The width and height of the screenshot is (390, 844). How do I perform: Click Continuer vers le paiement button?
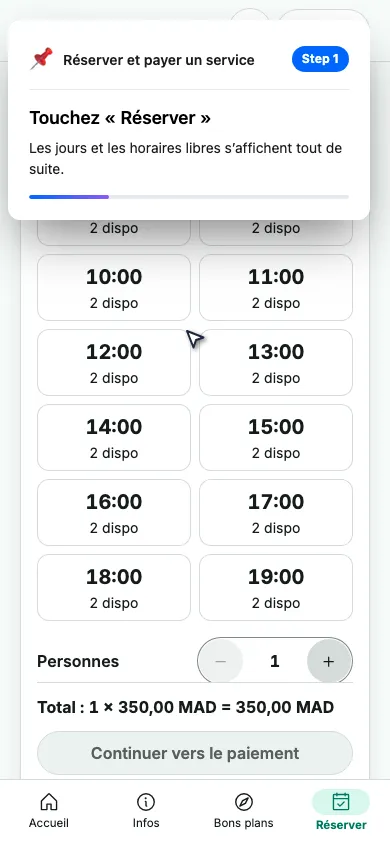(x=195, y=752)
